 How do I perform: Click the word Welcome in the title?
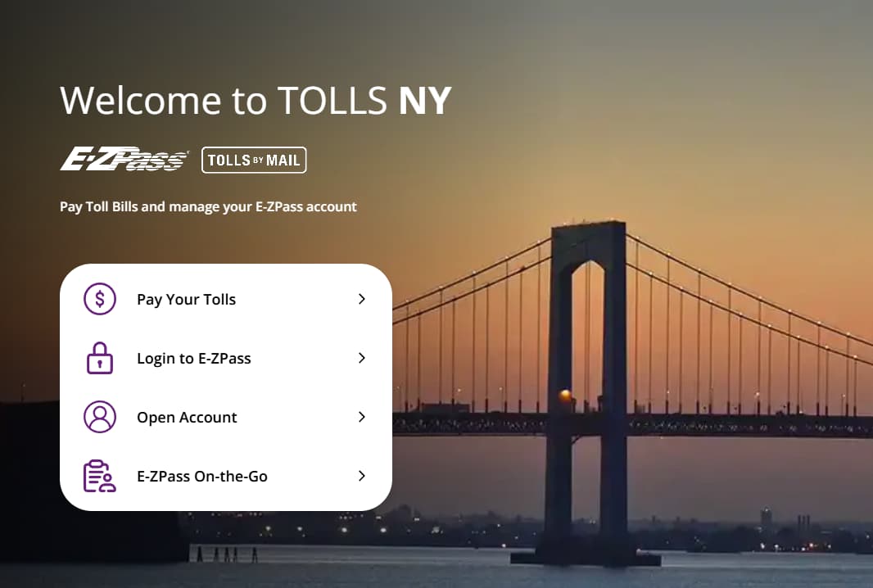click(140, 100)
